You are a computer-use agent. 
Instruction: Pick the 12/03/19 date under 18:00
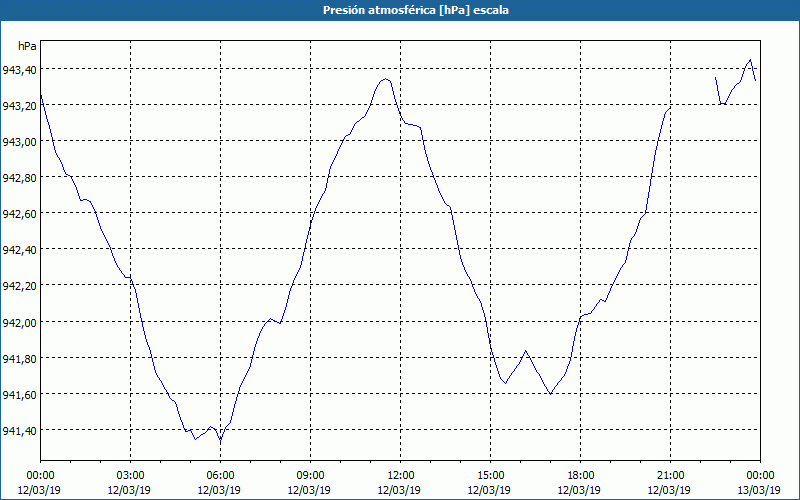[579, 490]
